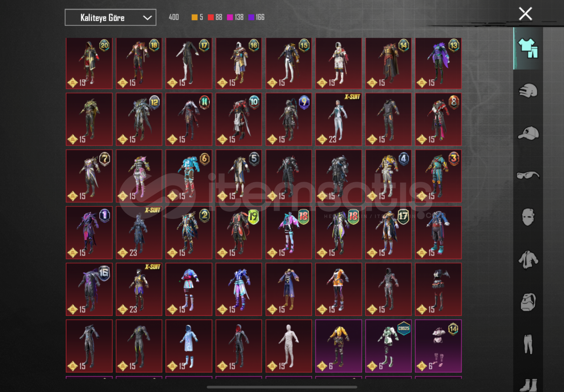Select the outfit with badge 5
This screenshot has width=564, height=392.
[238, 176]
